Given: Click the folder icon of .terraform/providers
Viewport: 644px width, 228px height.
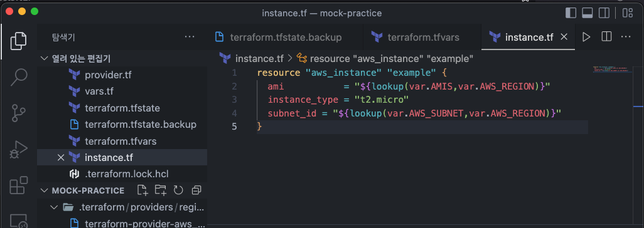Looking at the screenshot, I should pyautogui.click(x=68, y=207).
